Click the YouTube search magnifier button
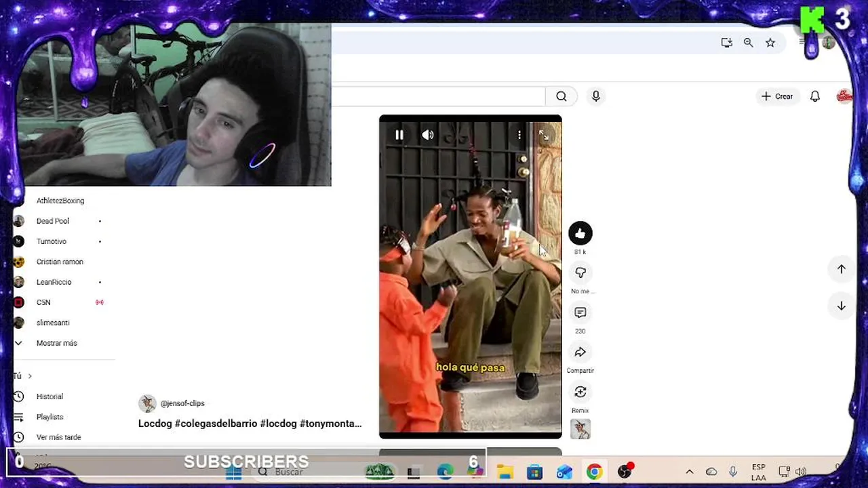The image size is (868, 488). (561, 96)
